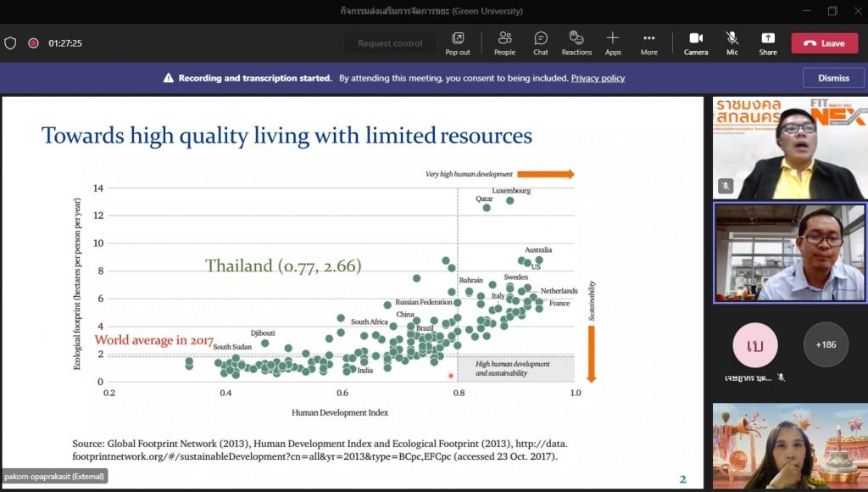Unmute the Mic
The height and width of the screenshot is (492, 868).
tap(732, 42)
